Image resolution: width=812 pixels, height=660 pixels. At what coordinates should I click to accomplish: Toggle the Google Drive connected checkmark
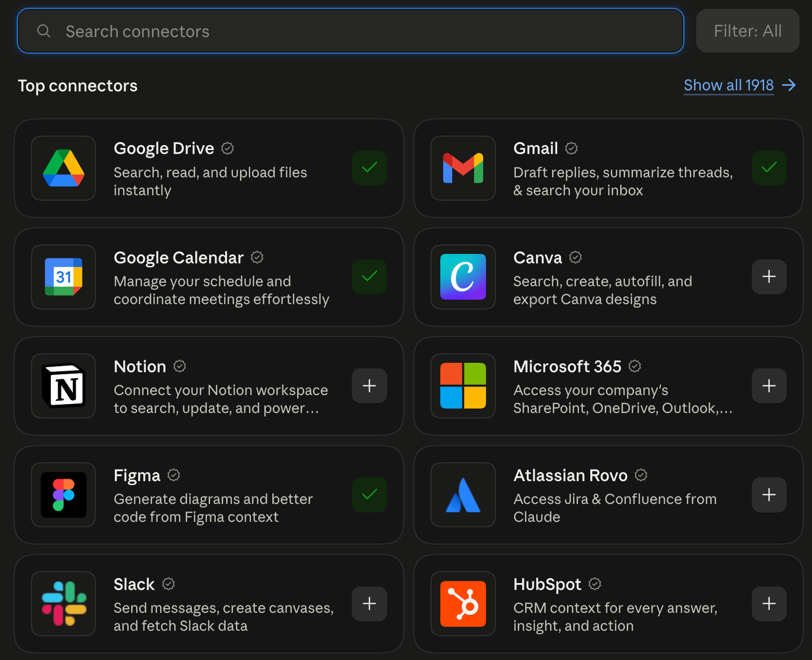click(x=369, y=168)
